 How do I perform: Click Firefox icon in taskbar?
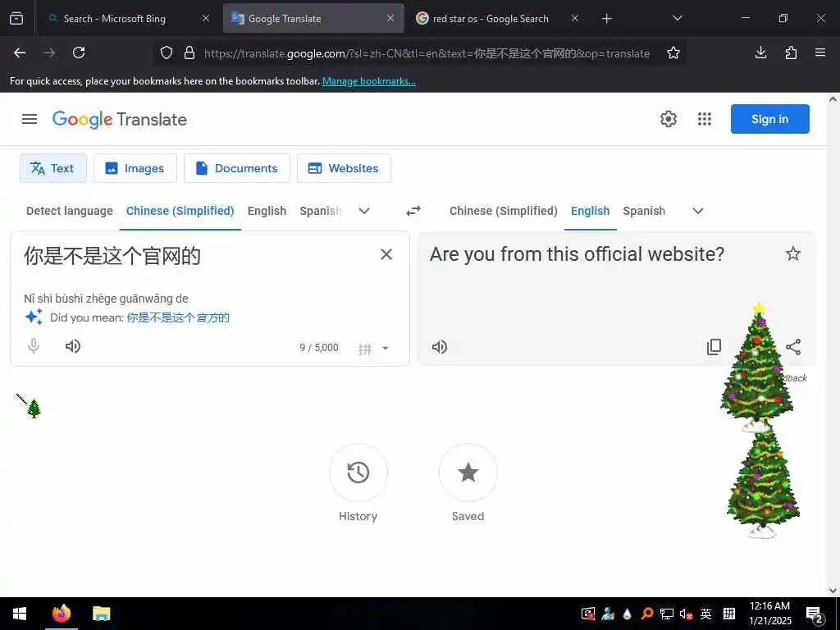(61, 614)
